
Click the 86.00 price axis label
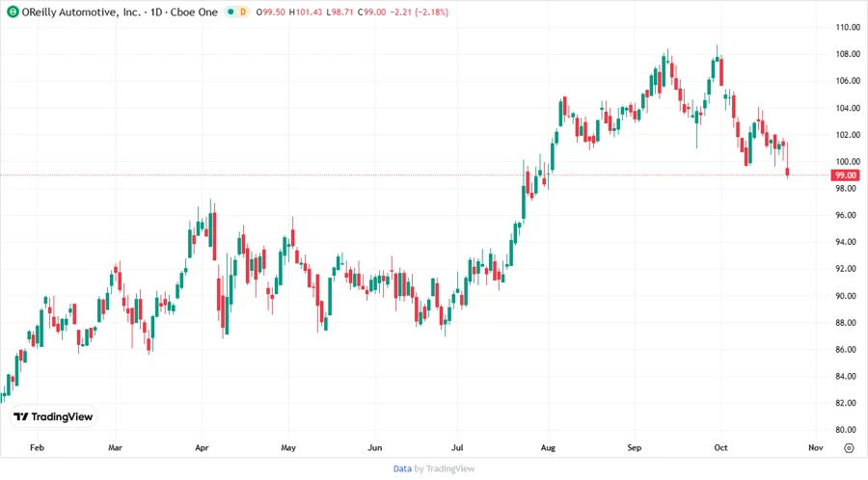pos(848,350)
